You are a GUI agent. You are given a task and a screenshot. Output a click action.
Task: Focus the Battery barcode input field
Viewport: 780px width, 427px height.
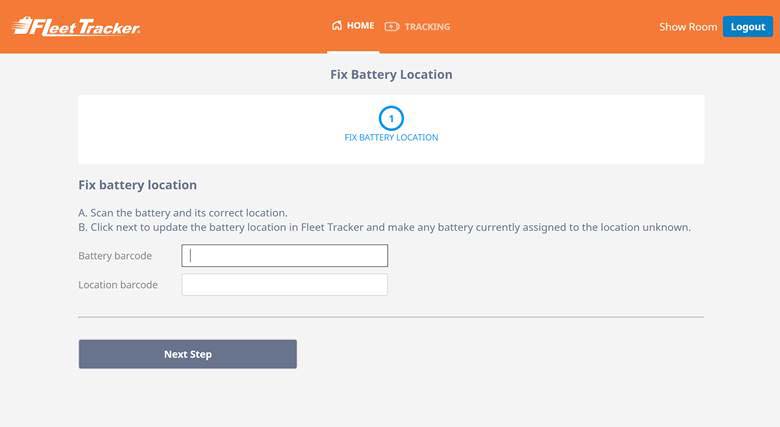click(284, 256)
